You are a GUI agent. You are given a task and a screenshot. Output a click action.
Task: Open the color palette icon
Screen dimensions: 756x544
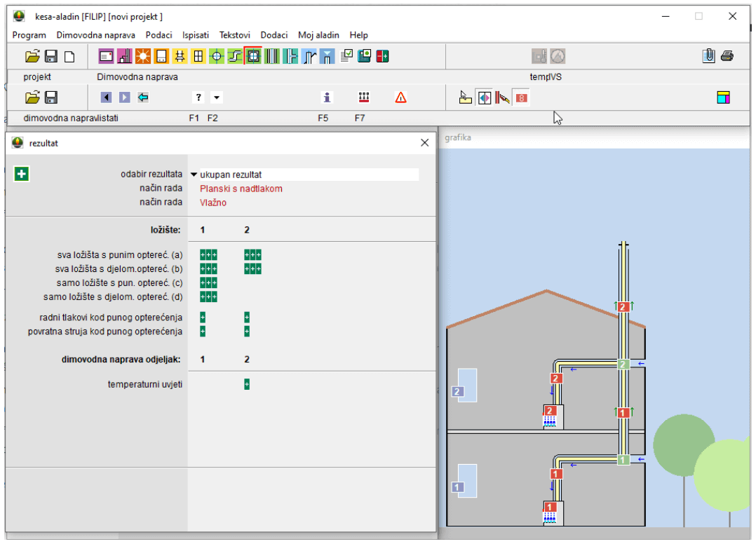[x=723, y=97]
